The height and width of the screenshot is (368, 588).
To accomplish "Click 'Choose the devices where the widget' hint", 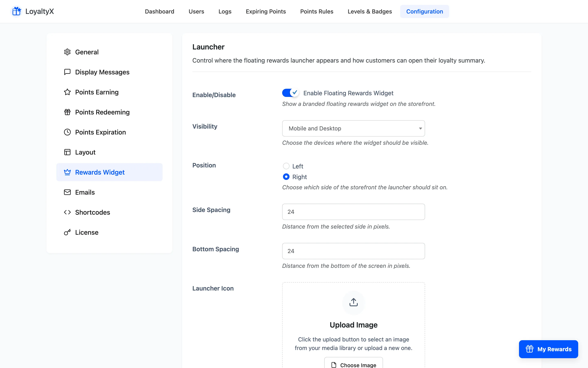I will [x=355, y=143].
